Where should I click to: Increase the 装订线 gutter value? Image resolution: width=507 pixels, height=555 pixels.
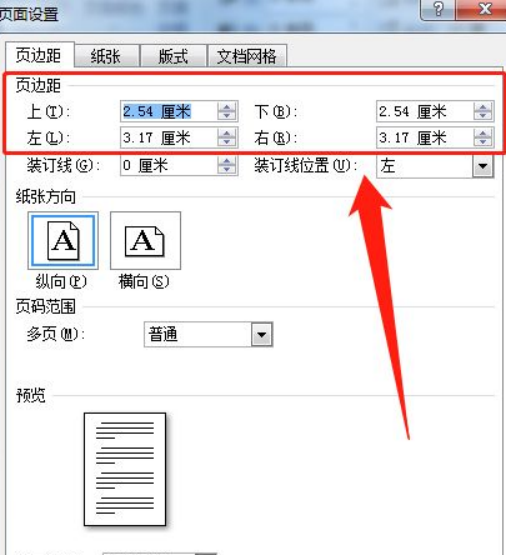click(227, 161)
